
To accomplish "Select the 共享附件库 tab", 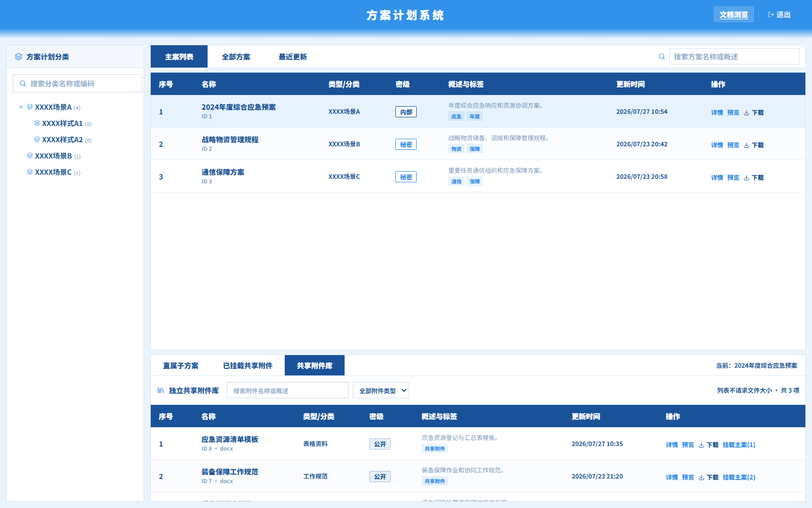I will pos(315,365).
